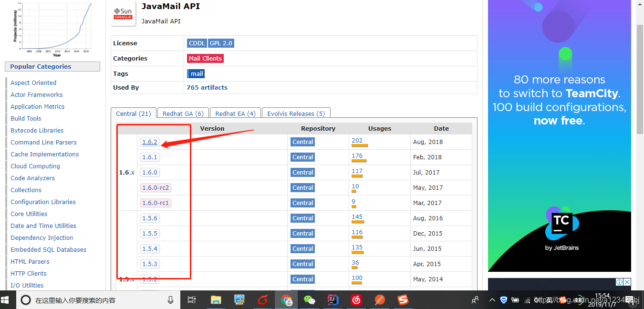Viewport: 644px width, 309px height.
Task: Open version 1.6.0-rc2 link
Action: coord(156,187)
